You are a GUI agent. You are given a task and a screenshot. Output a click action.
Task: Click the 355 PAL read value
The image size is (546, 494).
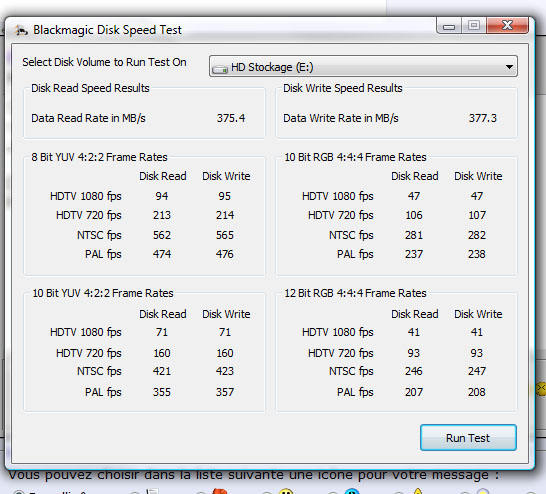(x=162, y=392)
